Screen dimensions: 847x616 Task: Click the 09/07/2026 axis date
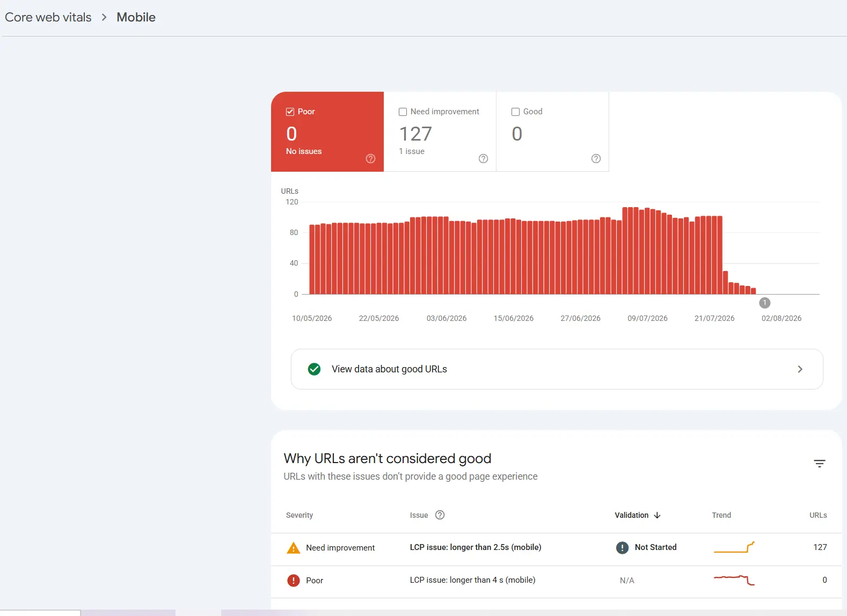647,318
